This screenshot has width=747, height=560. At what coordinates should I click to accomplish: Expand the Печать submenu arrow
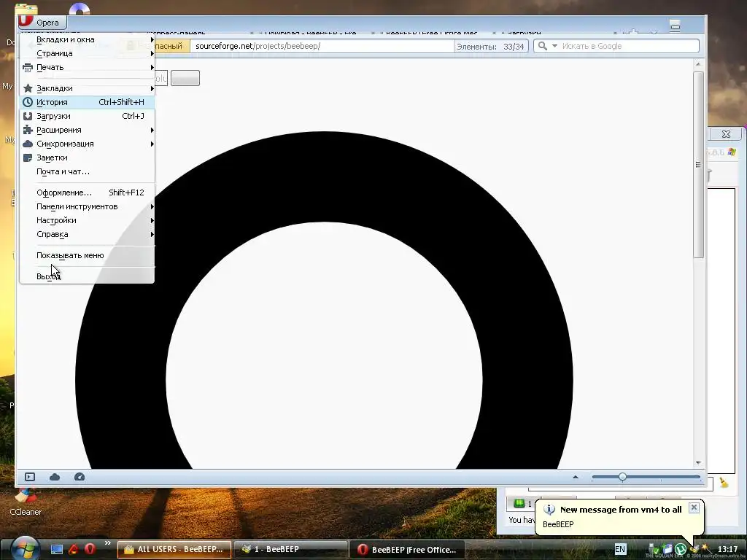(x=152, y=68)
